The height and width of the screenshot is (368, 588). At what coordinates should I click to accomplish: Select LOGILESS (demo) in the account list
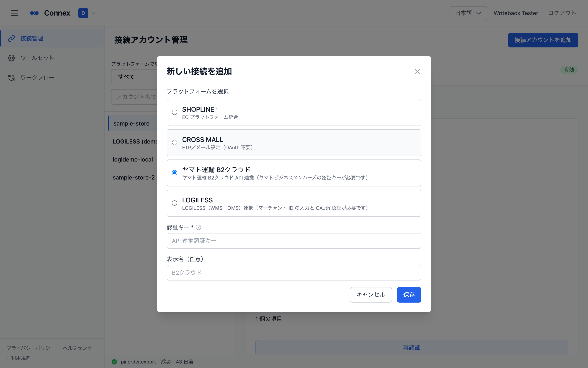(x=133, y=141)
